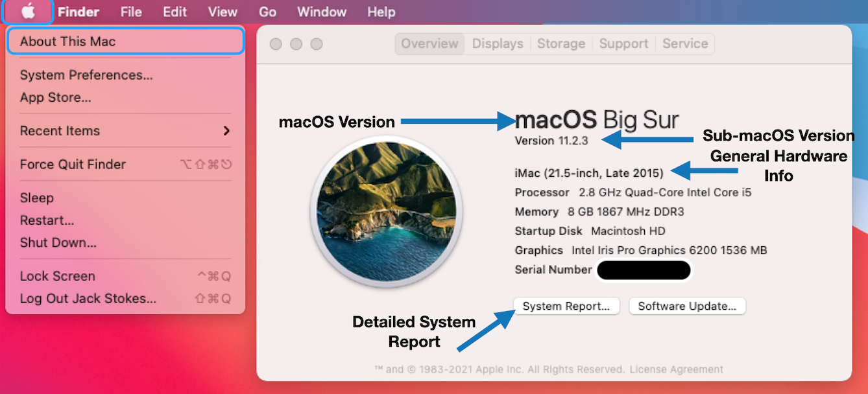Expand the Recent Items submenu
The width and height of the screenshot is (868, 394).
tap(126, 131)
